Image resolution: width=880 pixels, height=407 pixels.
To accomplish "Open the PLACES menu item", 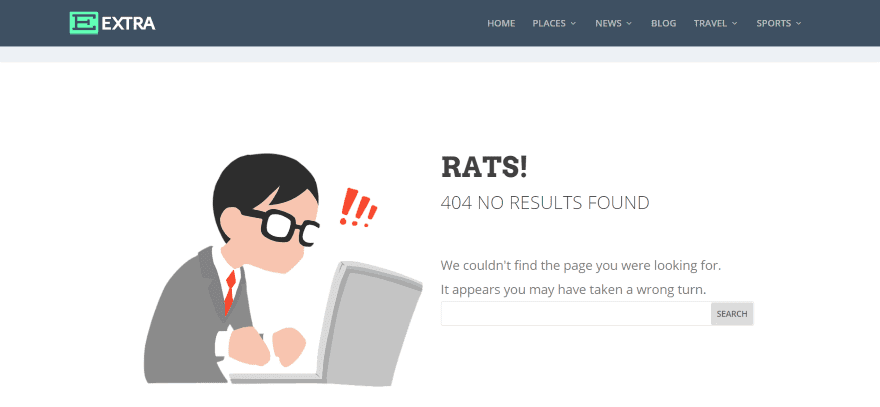I will coord(549,24).
